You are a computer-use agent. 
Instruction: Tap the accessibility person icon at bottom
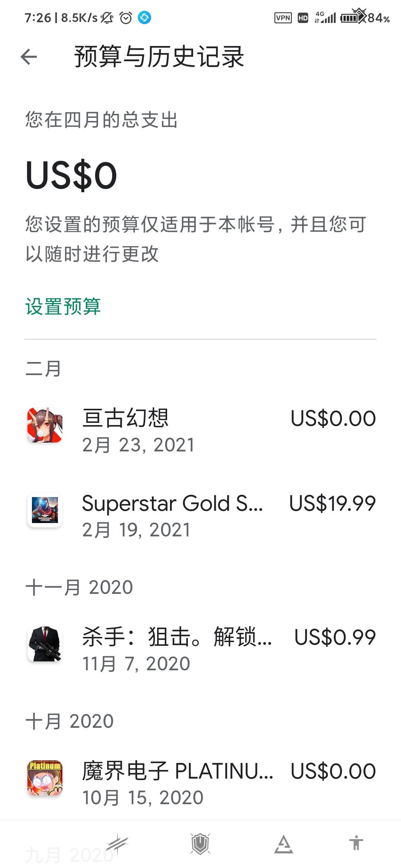[356, 843]
